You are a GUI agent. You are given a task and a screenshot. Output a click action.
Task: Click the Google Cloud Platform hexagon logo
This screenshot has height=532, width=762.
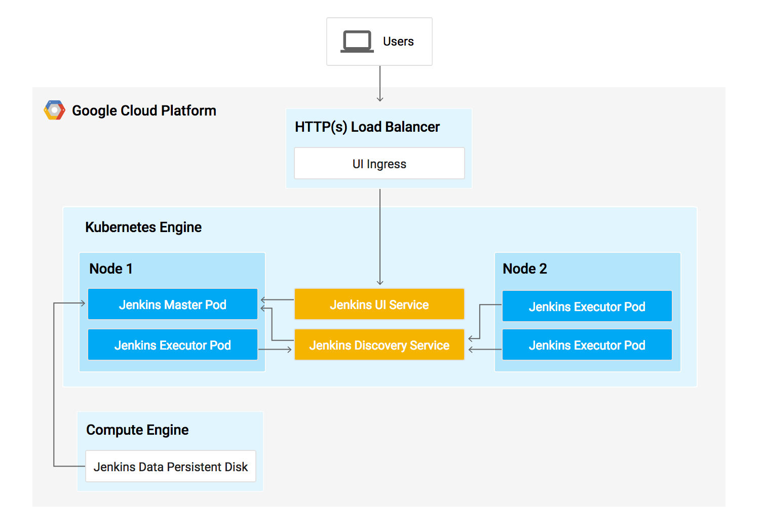click(54, 110)
